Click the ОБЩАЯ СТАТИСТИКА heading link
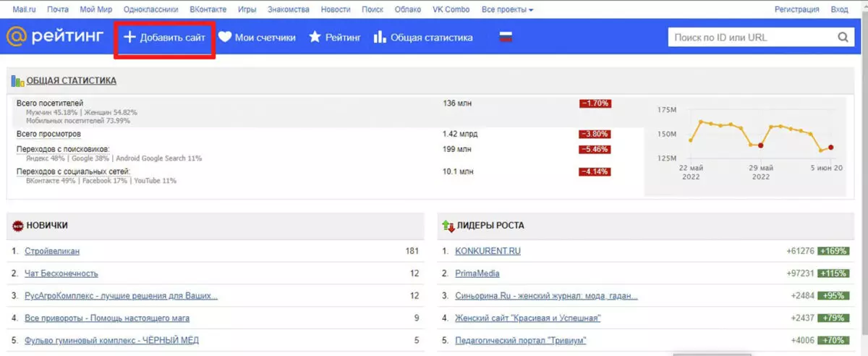Image resolution: width=868 pixels, height=356 pixels. pos(72,81)
